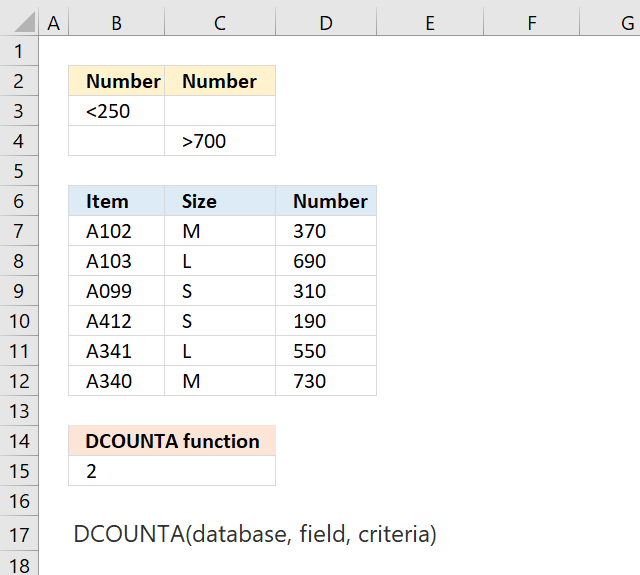Screen dimensions: 640x575
Task: Click the cell with item A102
Action: (x=116, y=231)
